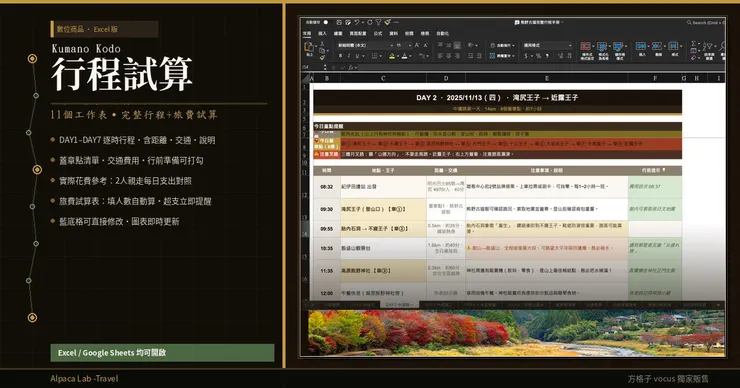740x388 pixels.
Task: Click the Format cells icon in ribbon
Action: [673, 46]
